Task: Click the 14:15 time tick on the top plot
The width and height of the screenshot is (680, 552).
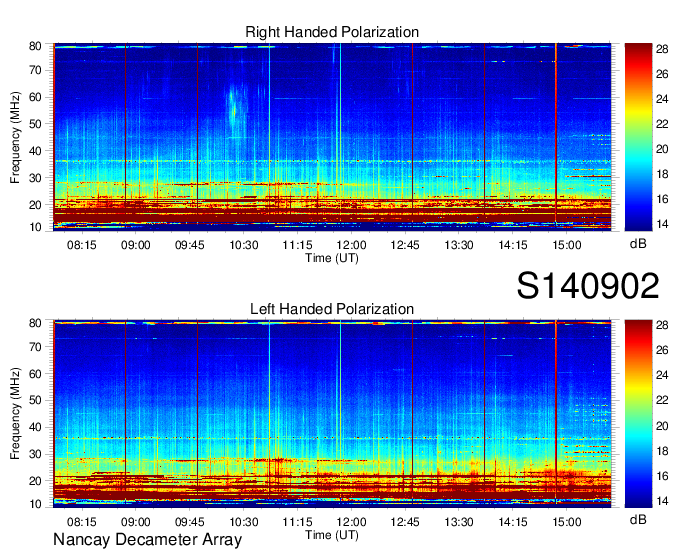Action: pos(513,245)
